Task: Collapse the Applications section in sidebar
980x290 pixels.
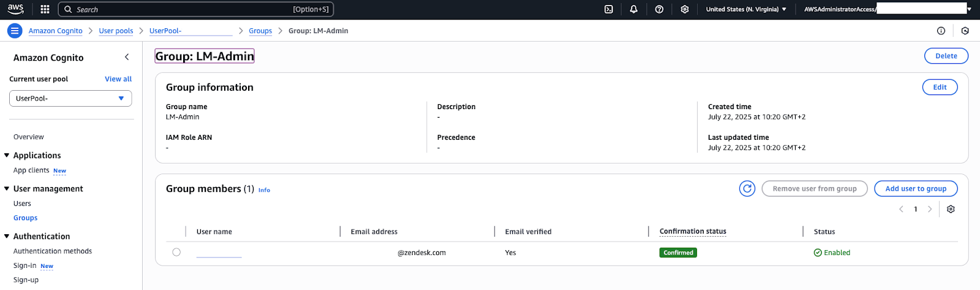Action: point(7,156)
